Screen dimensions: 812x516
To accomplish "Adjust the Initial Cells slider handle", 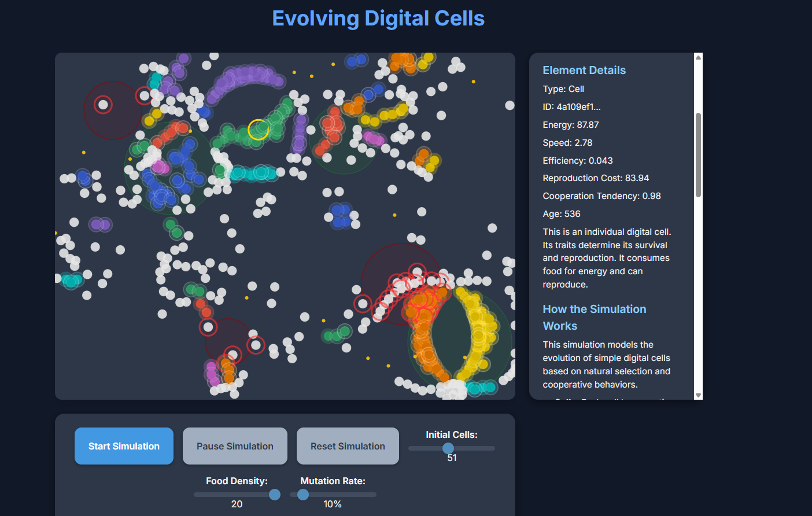I will click(448, 448).
